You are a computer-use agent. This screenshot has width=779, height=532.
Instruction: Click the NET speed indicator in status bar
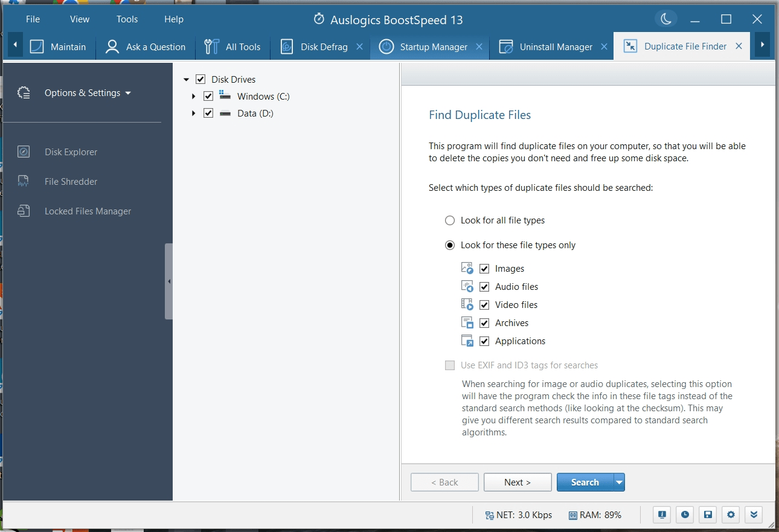(x=519, y=515)
